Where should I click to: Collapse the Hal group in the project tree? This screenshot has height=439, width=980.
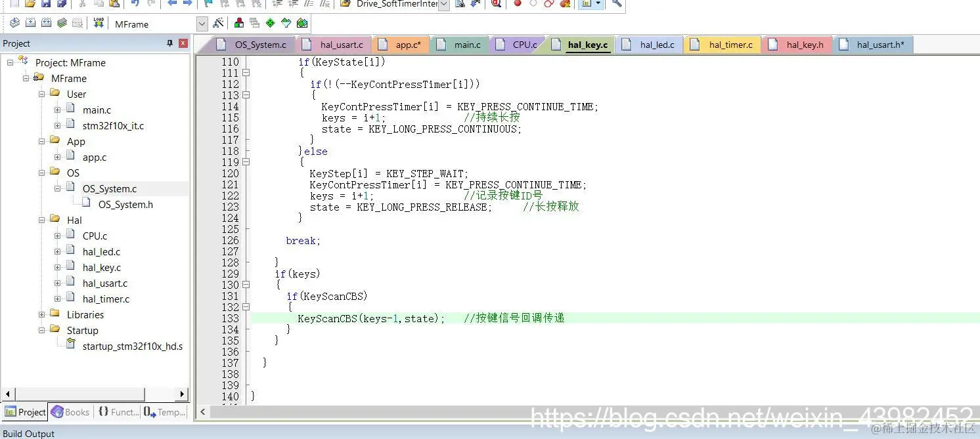click(41, 220)
